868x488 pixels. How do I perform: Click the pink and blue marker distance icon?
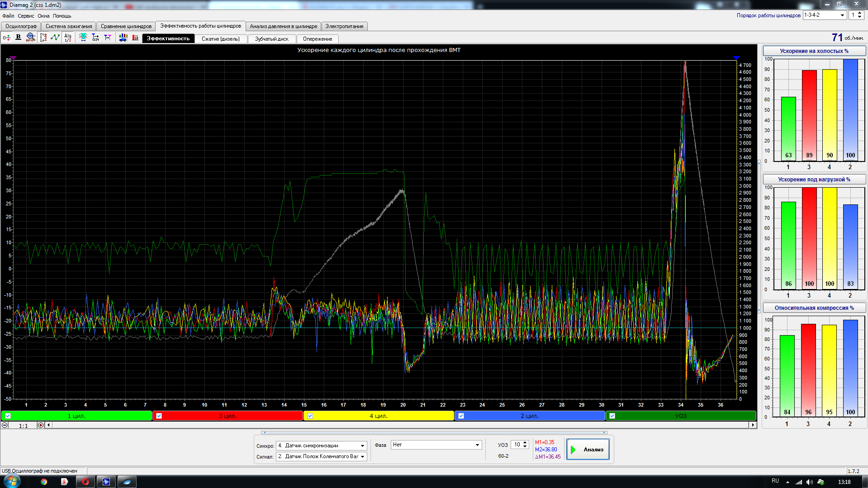coord(108,38)
